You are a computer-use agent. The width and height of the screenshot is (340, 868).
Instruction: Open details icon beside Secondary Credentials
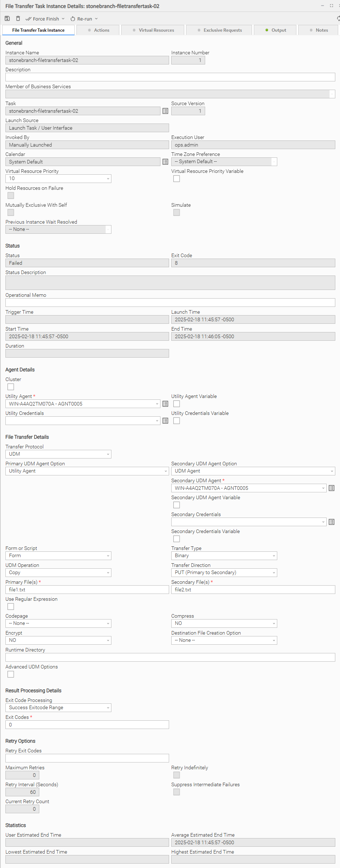pyautogui.click(x=331, y=522)
